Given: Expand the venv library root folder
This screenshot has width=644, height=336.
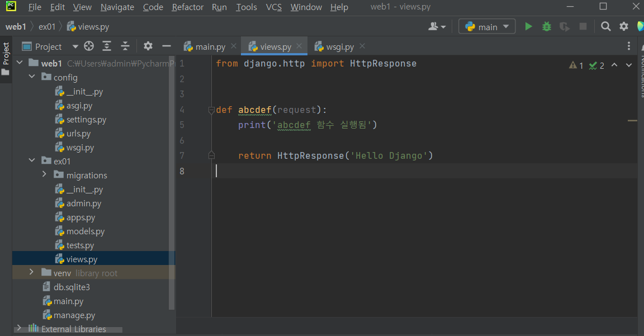Looking at the screenshot, I should (32, 272).
